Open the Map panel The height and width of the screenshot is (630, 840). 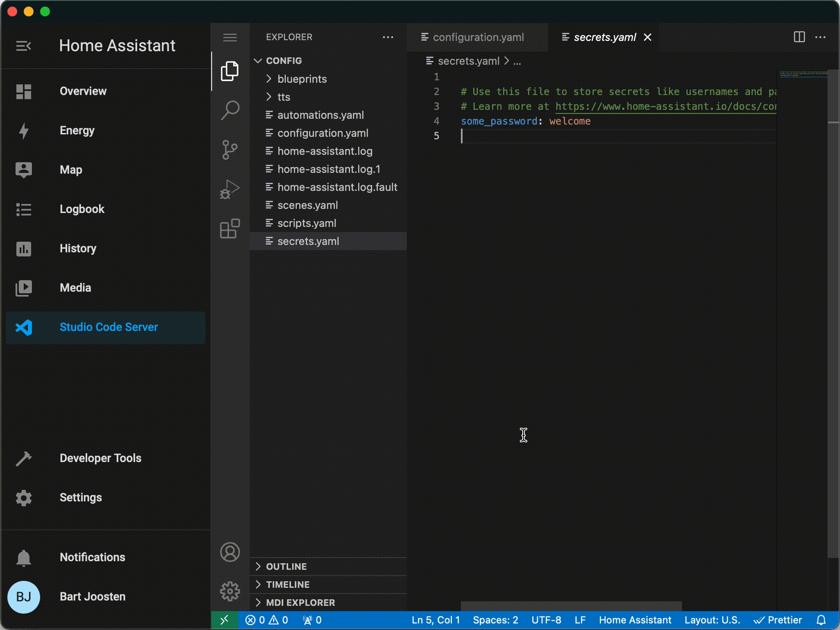[x=106, y=170]
